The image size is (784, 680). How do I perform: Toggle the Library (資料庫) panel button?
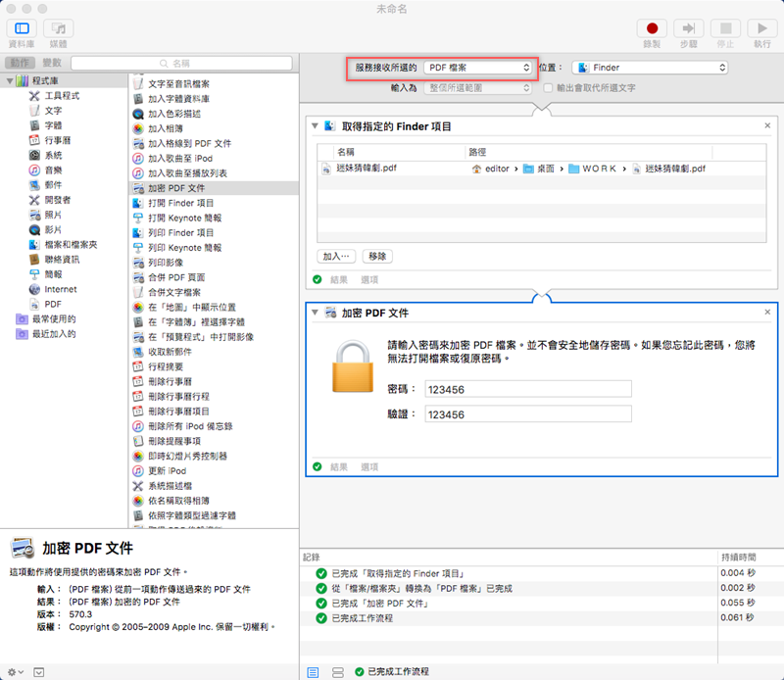22,29
